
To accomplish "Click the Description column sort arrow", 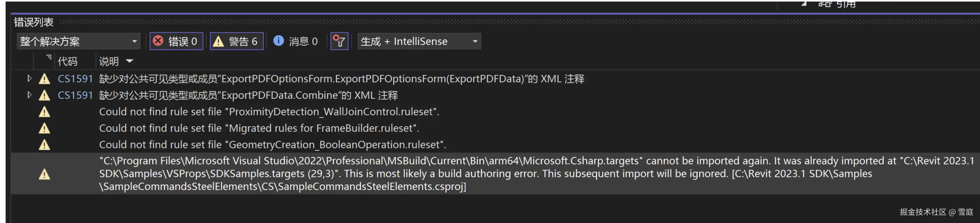I will pyautogui.click(x=129, y=61).
